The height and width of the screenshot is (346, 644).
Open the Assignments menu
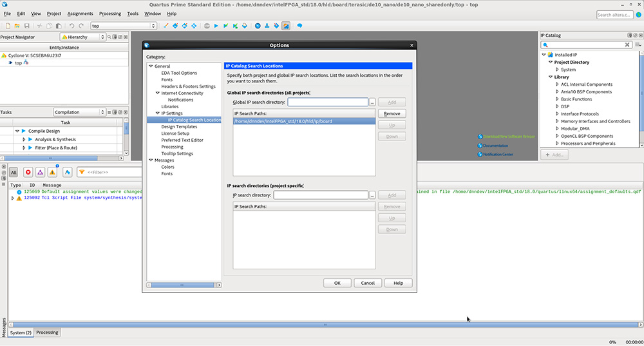tap(80, 14)
